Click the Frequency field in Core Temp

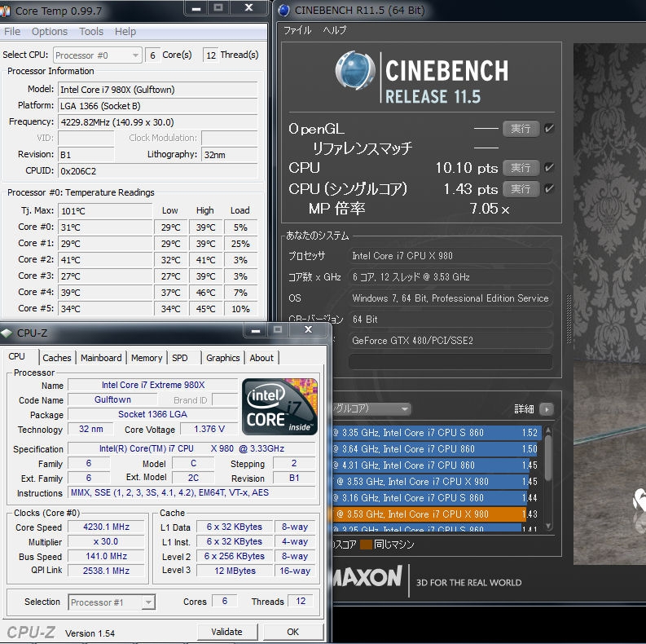(x=157, y=122)
